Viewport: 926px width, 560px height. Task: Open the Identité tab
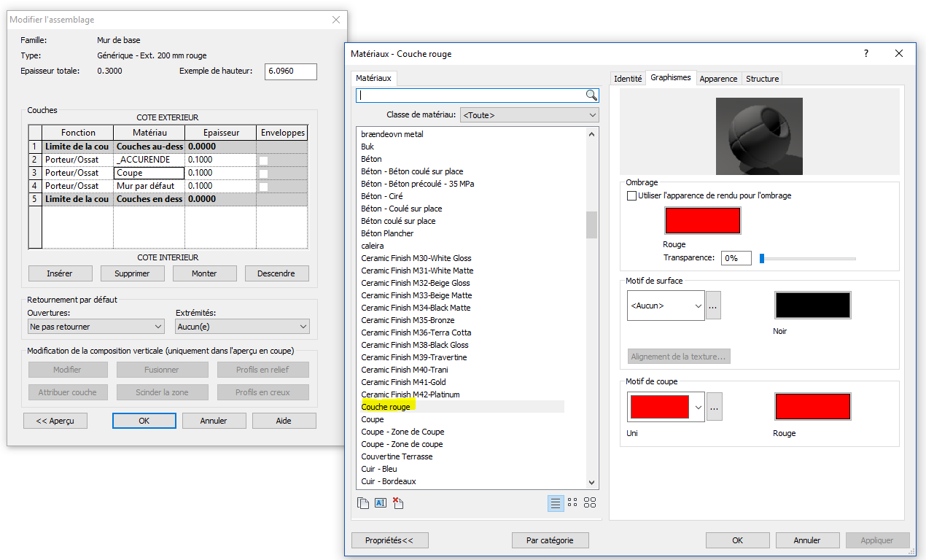pyautogui.click(x=628, y=79)
